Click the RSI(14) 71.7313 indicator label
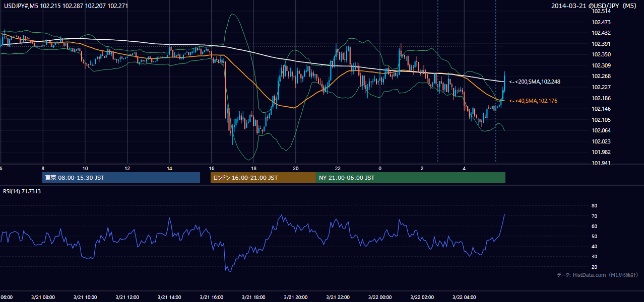Screen dimensions: 644x302 pyautogui.click(x=22, y=191)
